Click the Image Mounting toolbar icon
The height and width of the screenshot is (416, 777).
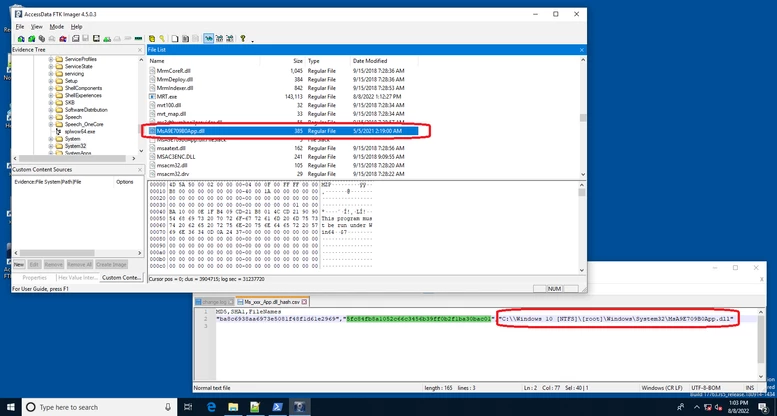(x=42, y=39)
